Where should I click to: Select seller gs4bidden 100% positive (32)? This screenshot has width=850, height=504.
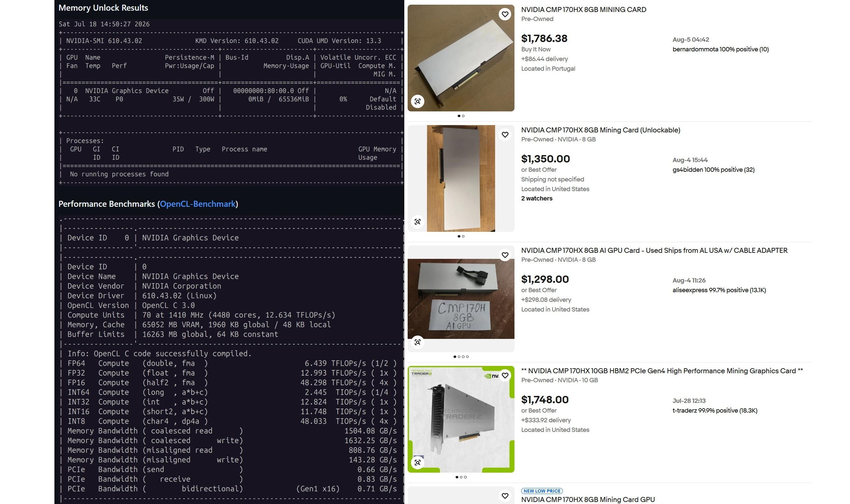click(713, 170)
